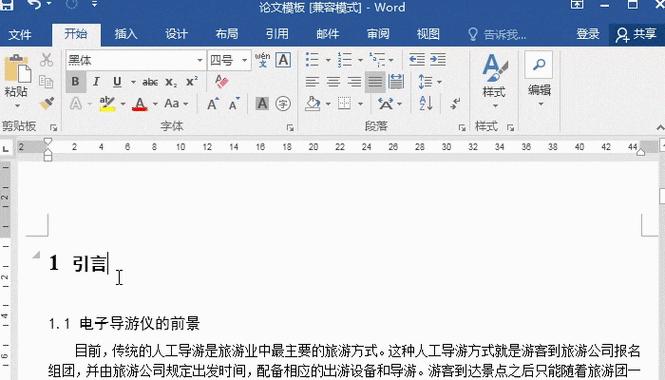Viewport: 665px width, 380px height.
Task: Center the paragraph text
Action: click(x=333, y=81)
